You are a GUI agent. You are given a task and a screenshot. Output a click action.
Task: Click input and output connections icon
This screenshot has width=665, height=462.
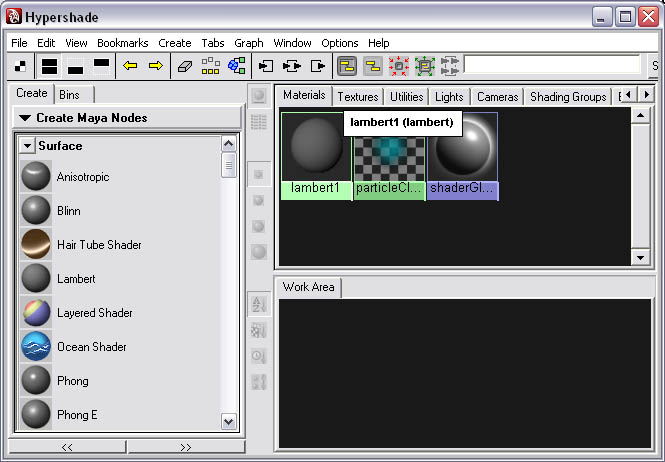coord(292,66)
